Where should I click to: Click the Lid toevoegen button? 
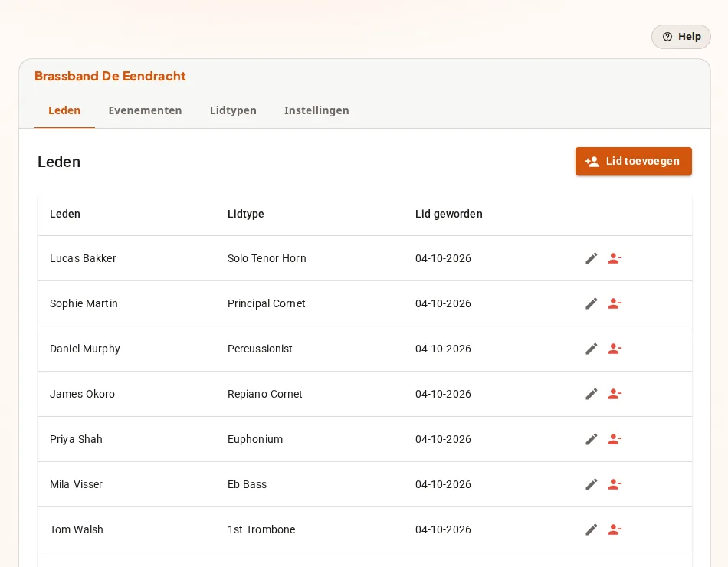click(x=633, y=161)
